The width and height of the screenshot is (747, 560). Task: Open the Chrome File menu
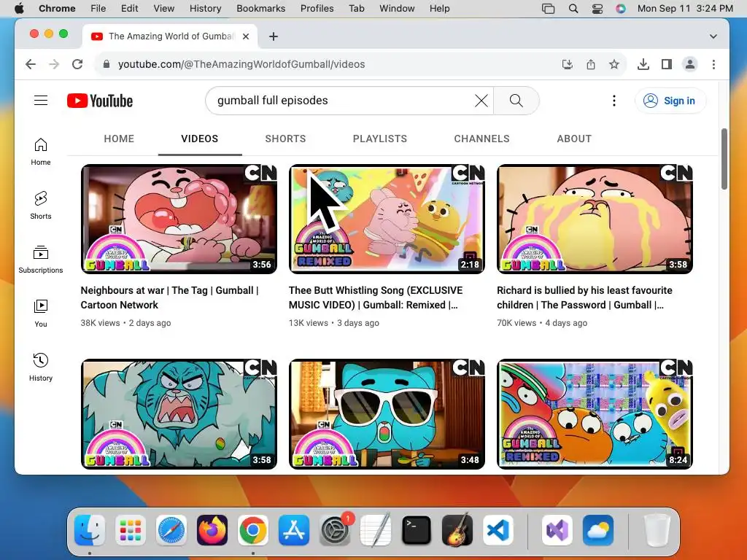(x=98, y=8)
